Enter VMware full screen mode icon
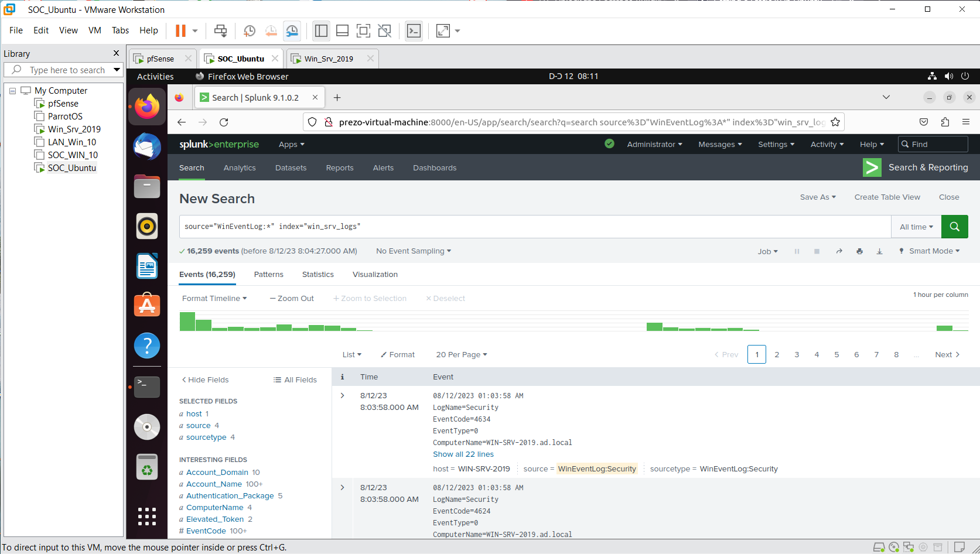The image size is (980, 554). (363, 30)
